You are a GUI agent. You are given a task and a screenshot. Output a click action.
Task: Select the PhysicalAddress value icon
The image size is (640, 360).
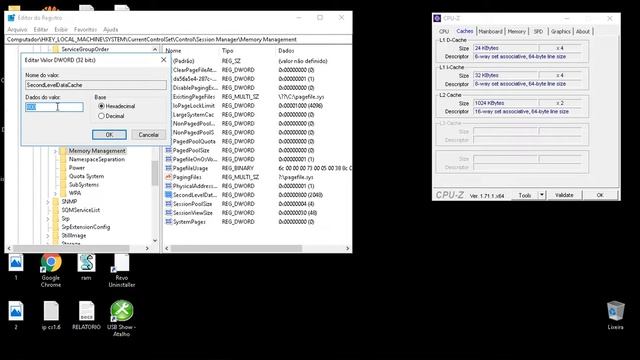tap(168, 186)
